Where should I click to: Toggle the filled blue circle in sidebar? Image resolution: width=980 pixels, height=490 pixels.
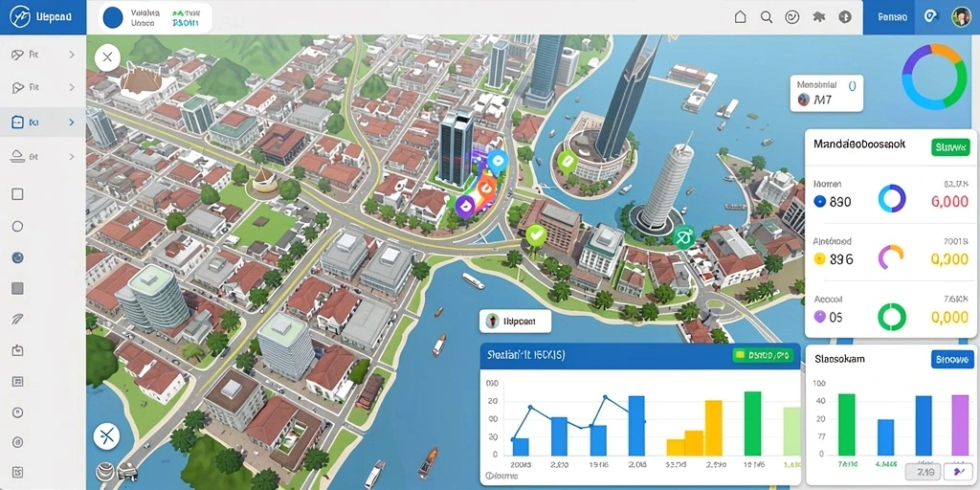17,256
